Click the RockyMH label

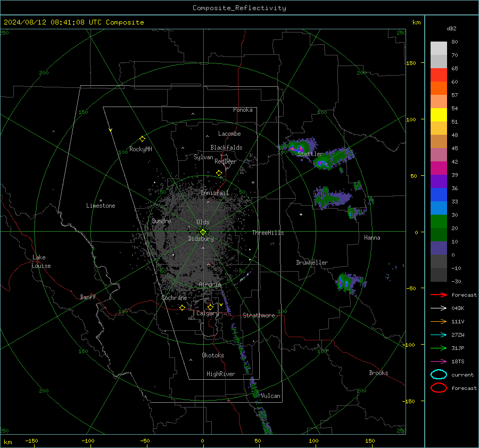(x=141, y=149)
